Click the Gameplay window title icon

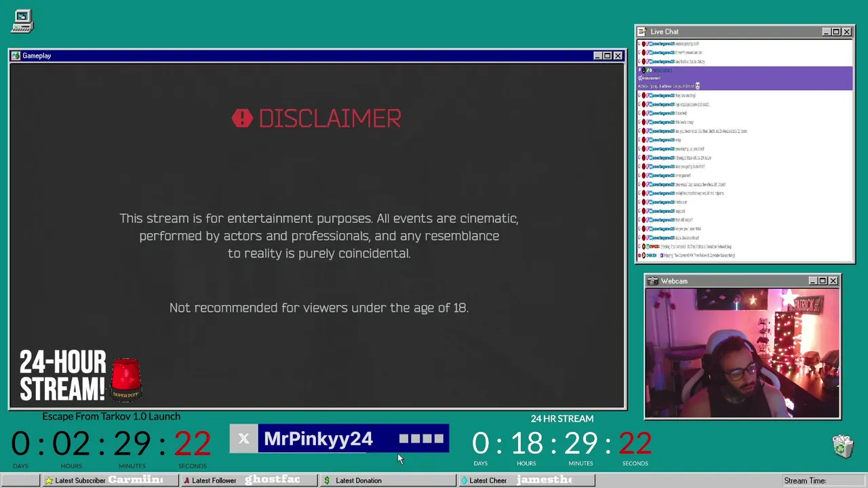pyautogui.click(x=16, y=56)
